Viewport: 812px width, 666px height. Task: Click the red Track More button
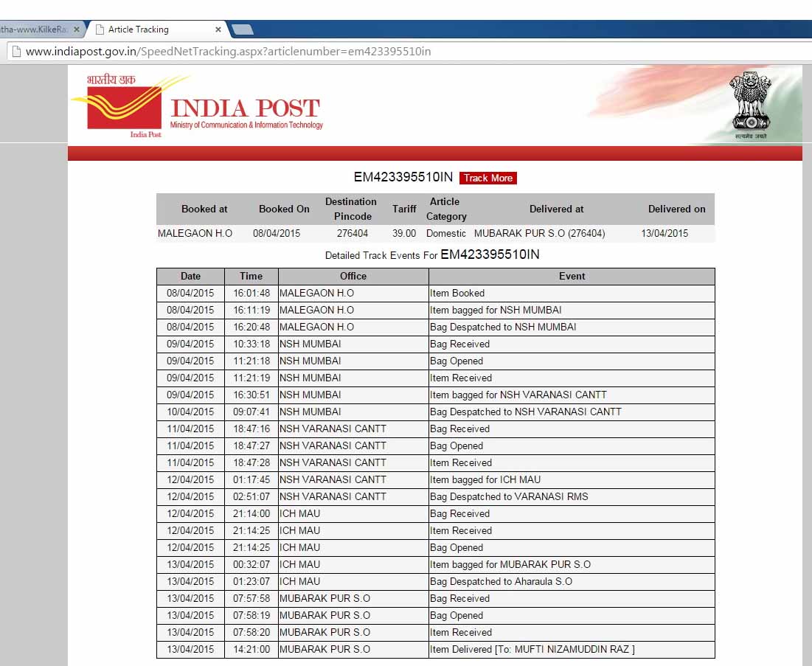click(487, 178)
